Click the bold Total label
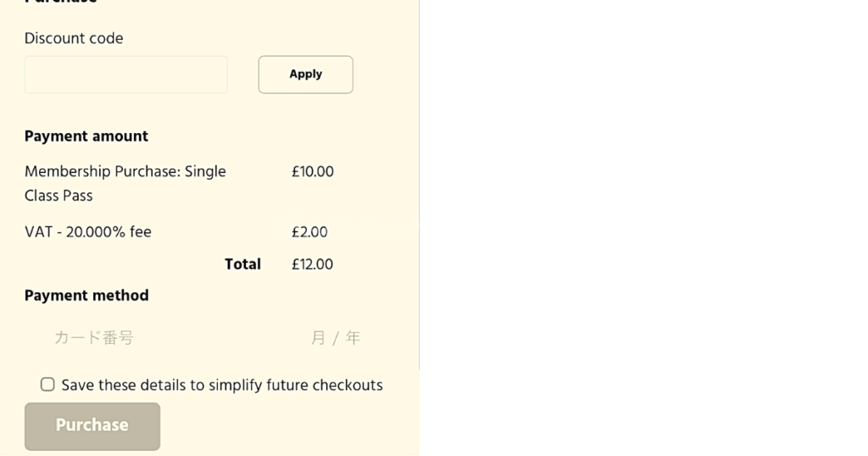Image resolution: width=868 pixels, height=456 pixels. coord(242,264)
